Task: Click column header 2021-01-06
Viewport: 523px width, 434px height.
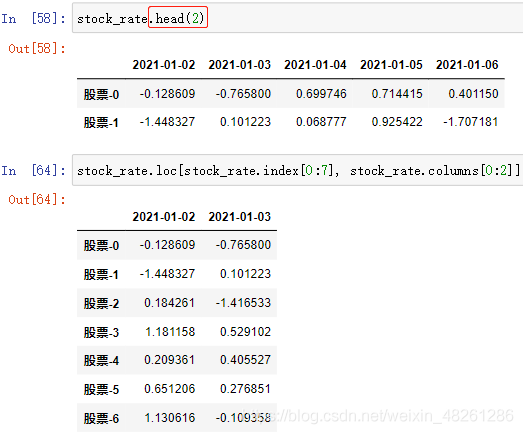Action: tap(467, 65)
